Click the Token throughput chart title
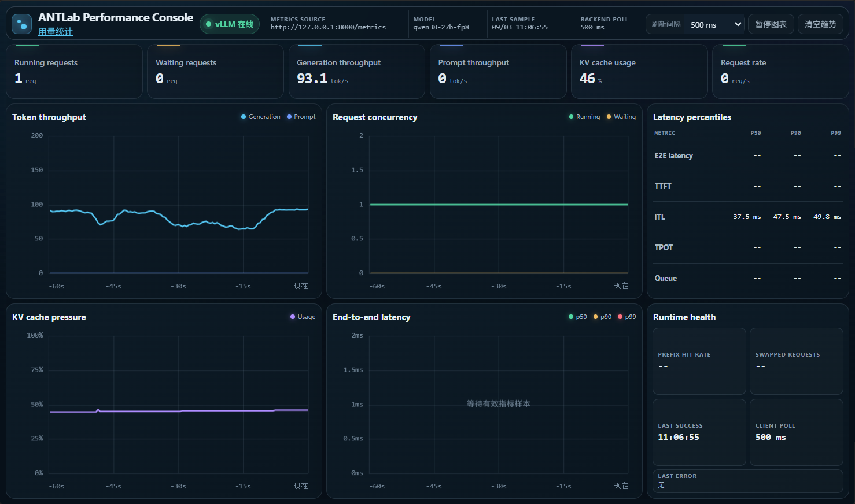The image size is (855, 504). 49,117
